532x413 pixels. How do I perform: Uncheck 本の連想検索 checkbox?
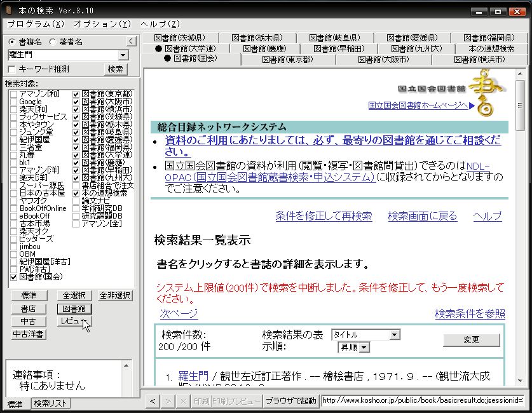point(76,193)
